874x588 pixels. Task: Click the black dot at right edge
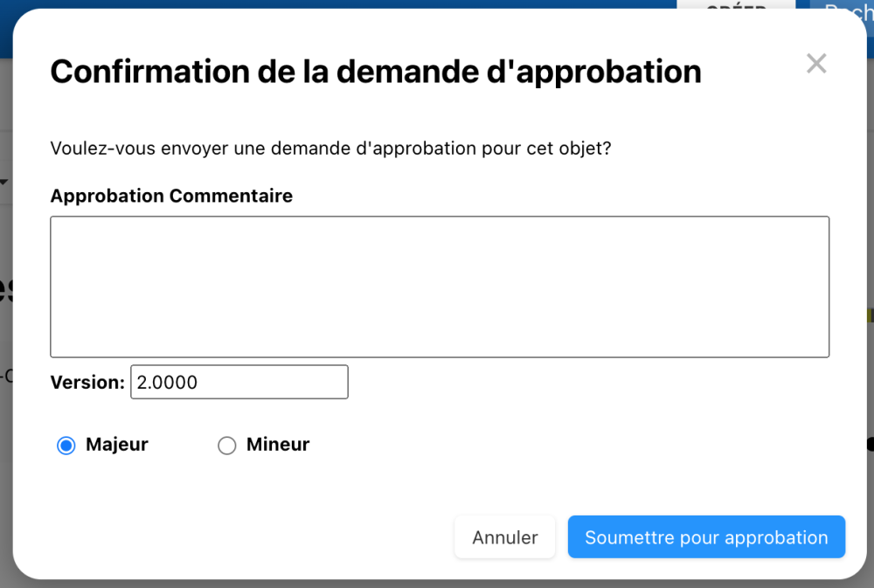coord(871,444)
